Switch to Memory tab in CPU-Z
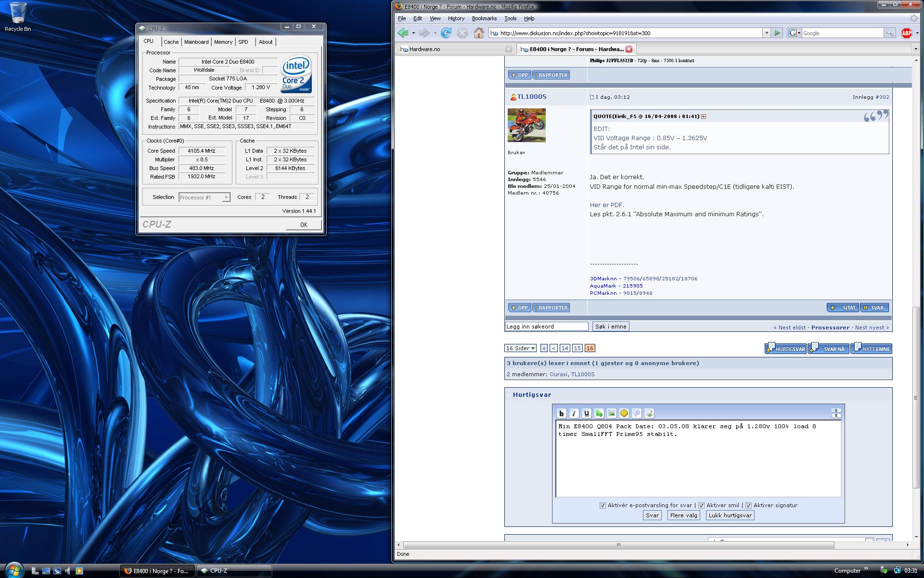 (223, 42)
